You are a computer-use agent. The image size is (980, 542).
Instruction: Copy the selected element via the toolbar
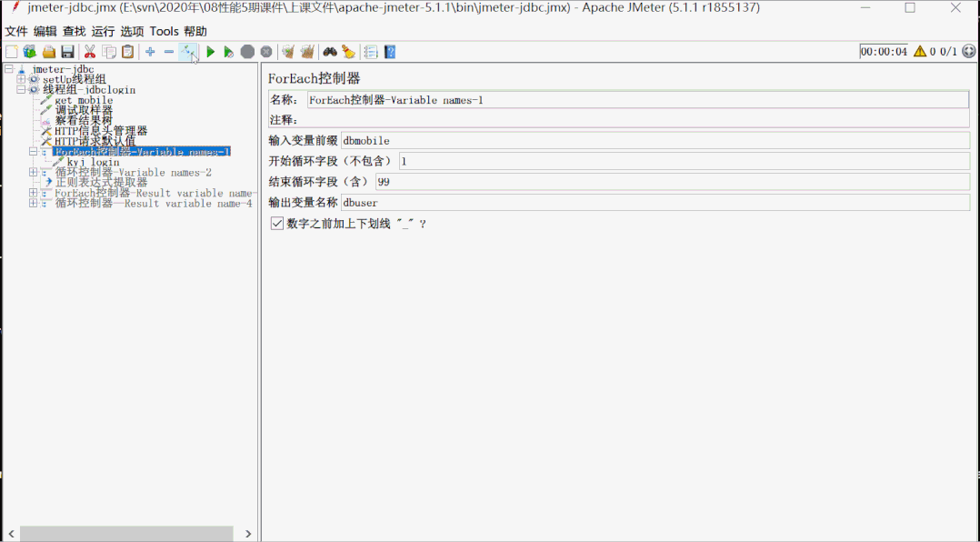click(x=109, y=52)
